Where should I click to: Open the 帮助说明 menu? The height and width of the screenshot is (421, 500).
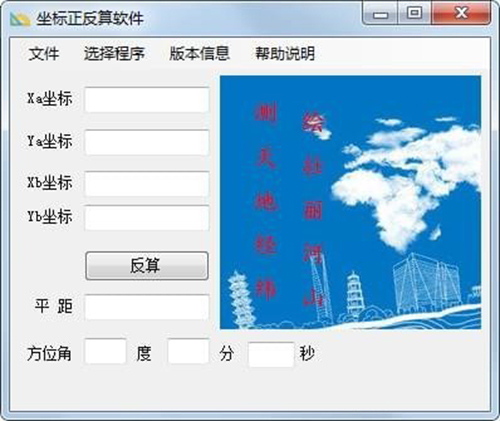click(x=285, y=54)
